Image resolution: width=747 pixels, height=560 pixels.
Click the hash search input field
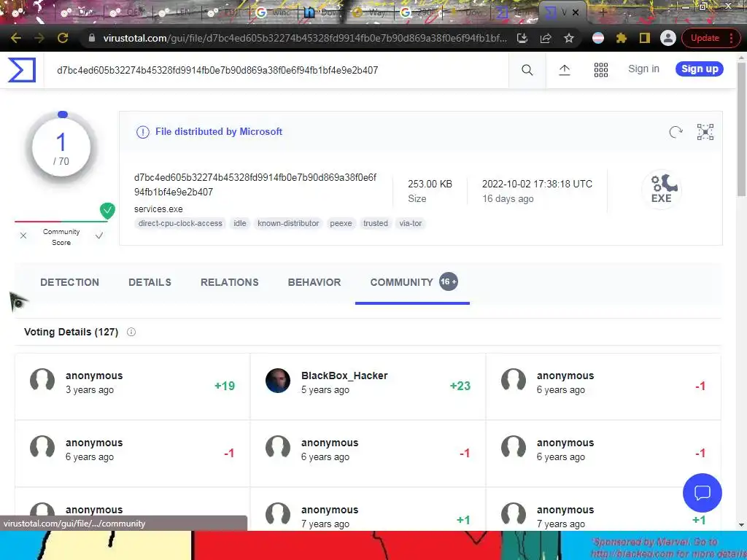click(x=276, y=70)
